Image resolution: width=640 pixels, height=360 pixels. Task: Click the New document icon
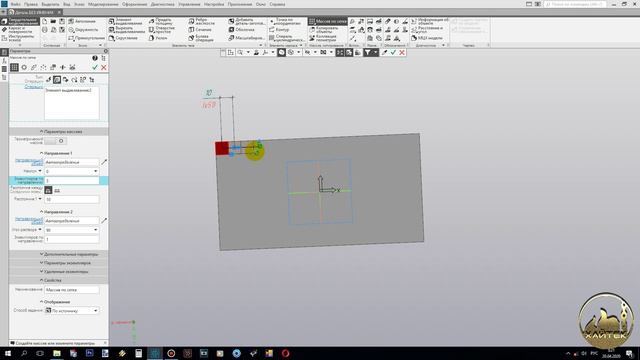(x=45, y=21)
